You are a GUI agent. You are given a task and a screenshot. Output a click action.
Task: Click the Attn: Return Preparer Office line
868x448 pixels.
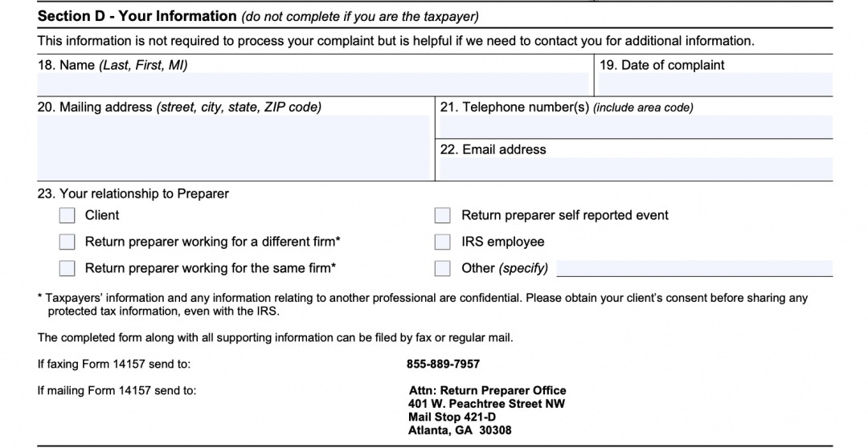pos(487,390)
